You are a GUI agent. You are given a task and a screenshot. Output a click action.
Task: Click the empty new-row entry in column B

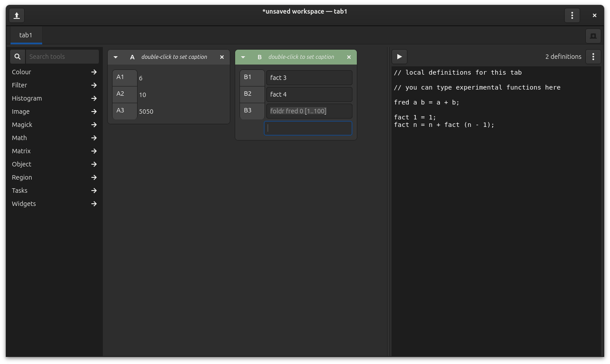click(308, 128)
